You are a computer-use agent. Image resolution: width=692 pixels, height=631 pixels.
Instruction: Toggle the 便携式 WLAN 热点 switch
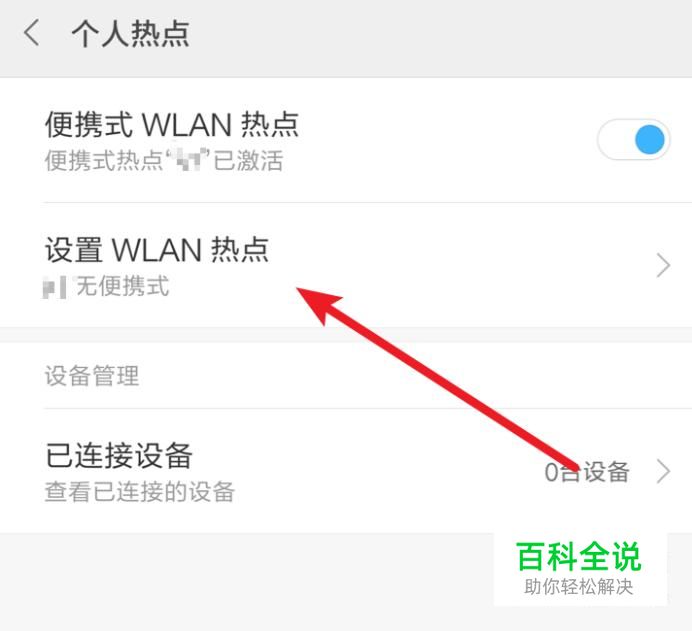(x=633, y=140)
